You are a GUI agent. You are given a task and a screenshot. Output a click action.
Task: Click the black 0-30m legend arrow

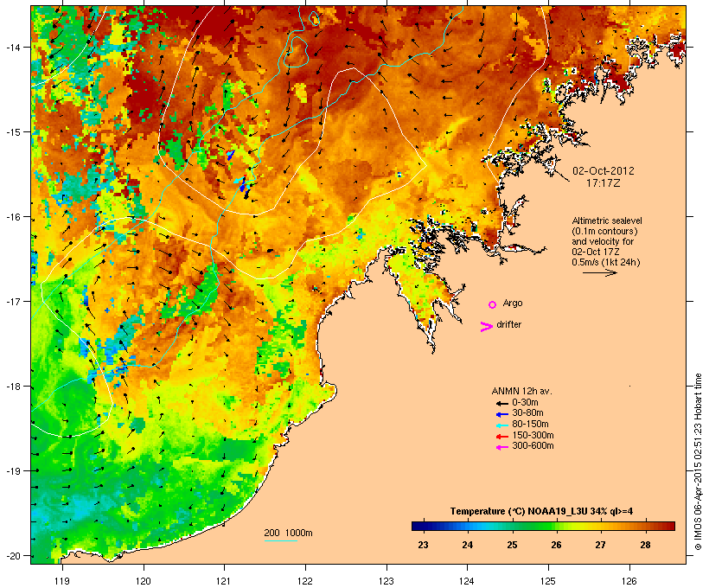tap(501, 404)
